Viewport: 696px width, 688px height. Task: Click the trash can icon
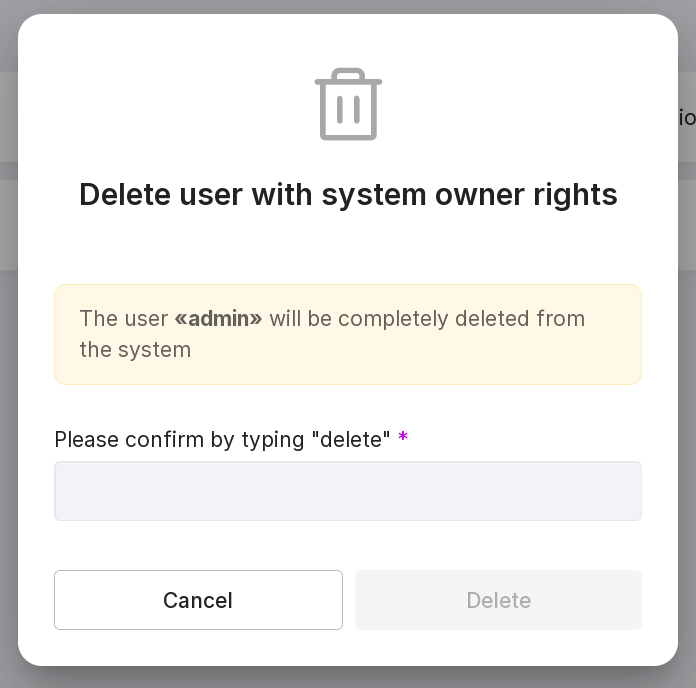[348, 105]
